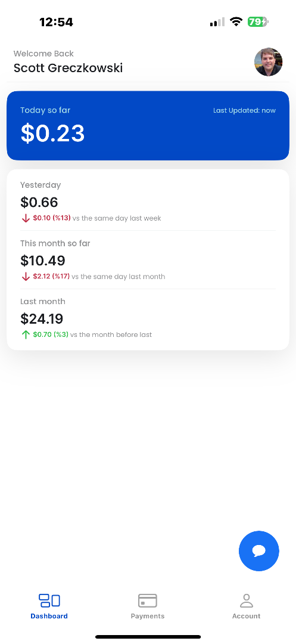Tap the profile photo avatar
Image resolution: width=296 pixels, height=644 pixels.
pyautogui.click(x=269, y=62)
